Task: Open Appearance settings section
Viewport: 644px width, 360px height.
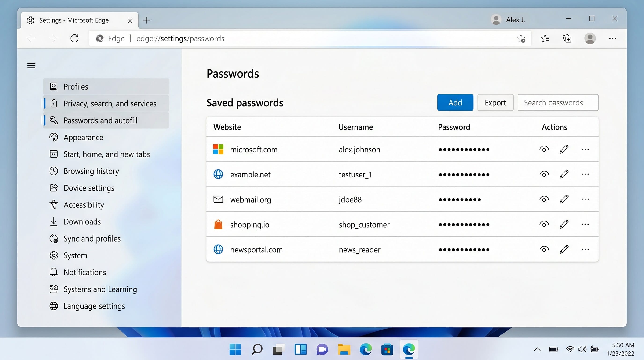Action: tap(83, 137)
